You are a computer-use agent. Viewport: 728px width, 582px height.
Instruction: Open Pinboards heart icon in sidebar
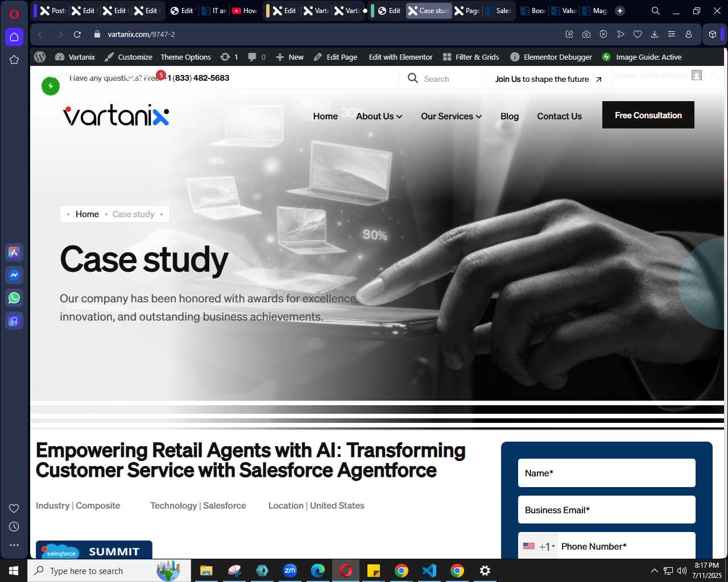click(x=14, y=508)
